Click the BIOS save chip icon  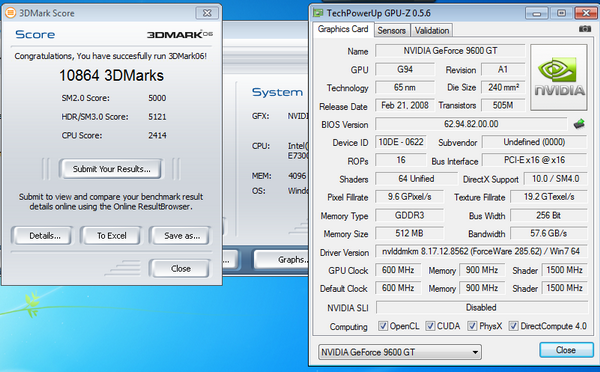[x=579, y=124]
